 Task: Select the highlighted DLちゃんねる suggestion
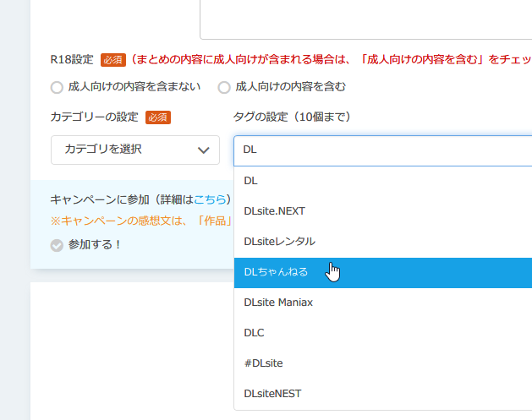coord(382,273)
